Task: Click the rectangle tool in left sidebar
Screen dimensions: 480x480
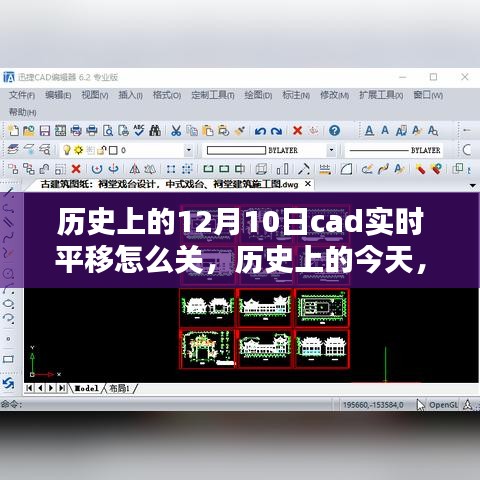Action: (x=8, y=359)
